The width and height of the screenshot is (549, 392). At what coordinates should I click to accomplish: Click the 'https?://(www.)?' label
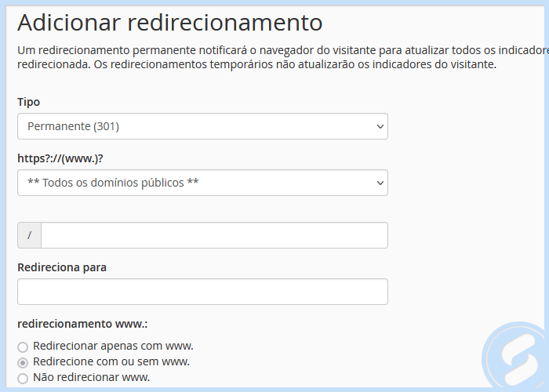pos(60,158)
